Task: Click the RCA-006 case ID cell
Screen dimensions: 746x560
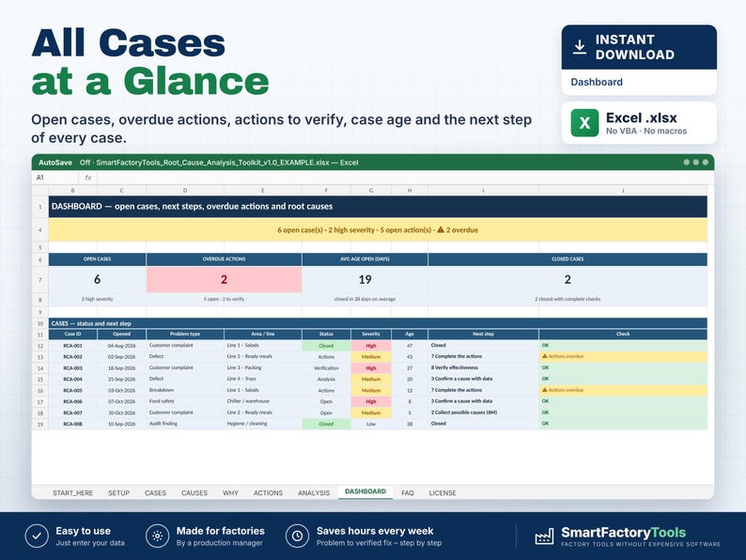Action: 72,401
